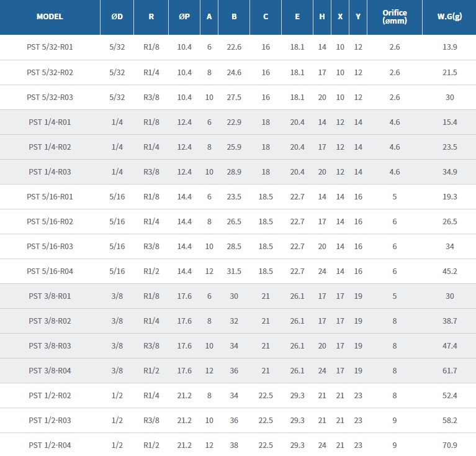Select the PST 3/8-R01 model cell
Screen dimensions: 476x456
point(50,296)
